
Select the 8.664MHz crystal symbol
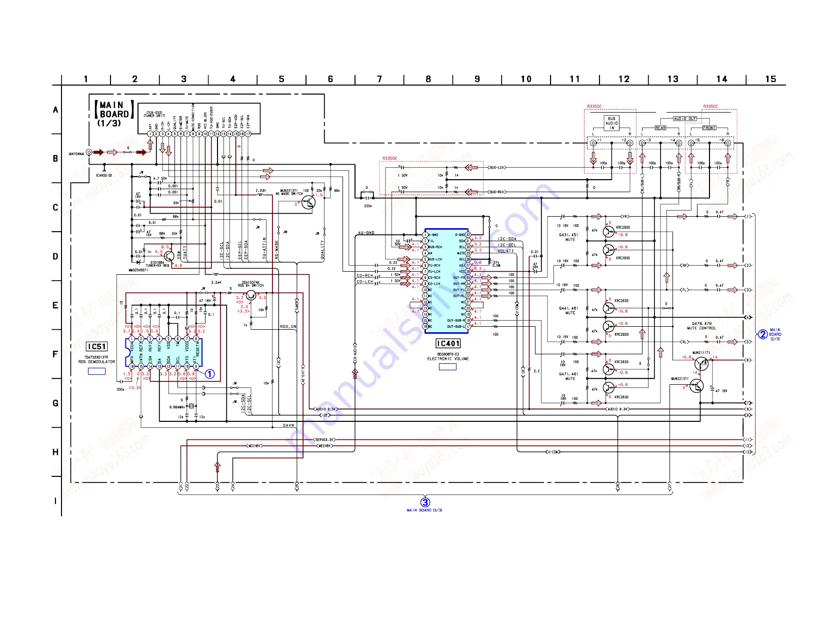(190, 407)
